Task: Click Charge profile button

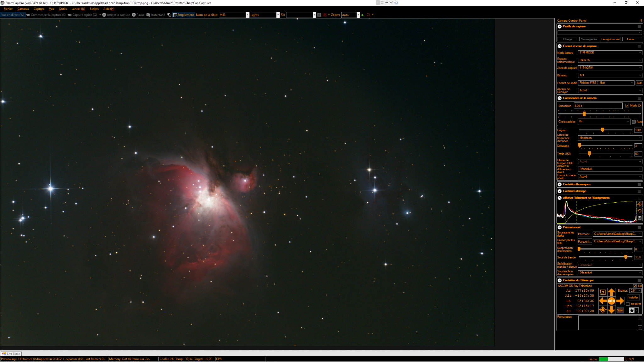Action: click(567, 39)
